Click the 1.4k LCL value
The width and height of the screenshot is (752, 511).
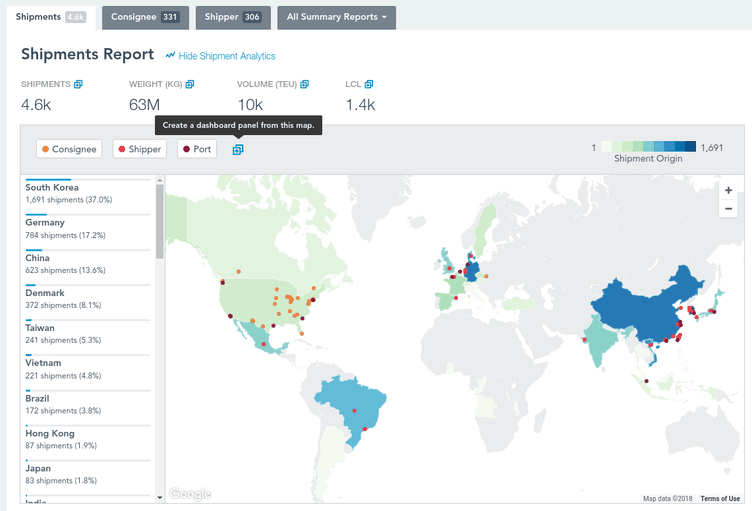coord(361,105)
